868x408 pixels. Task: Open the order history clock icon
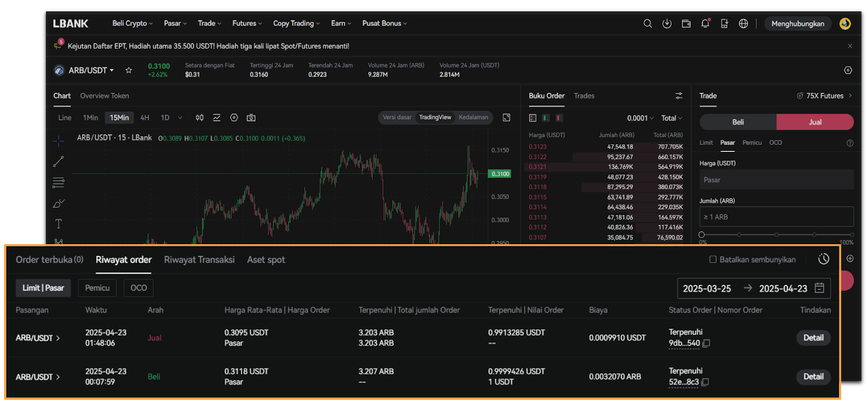pos(824,259)
